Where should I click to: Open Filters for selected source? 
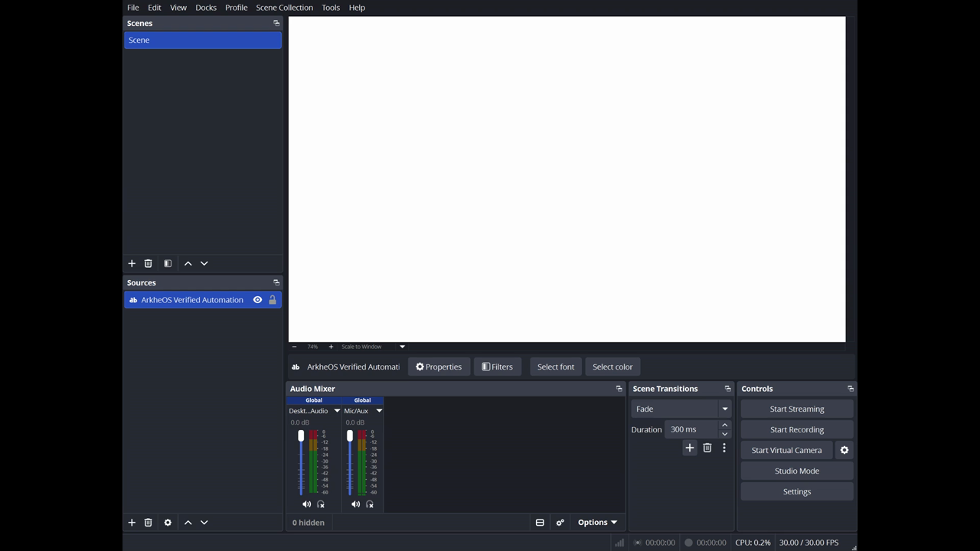click(498, 367)
